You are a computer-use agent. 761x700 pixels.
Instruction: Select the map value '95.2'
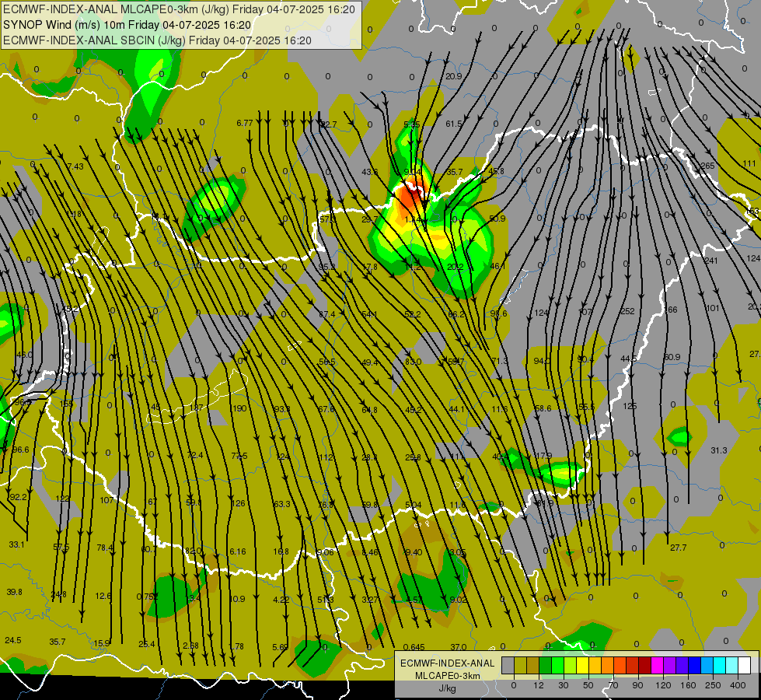(327, 267)
